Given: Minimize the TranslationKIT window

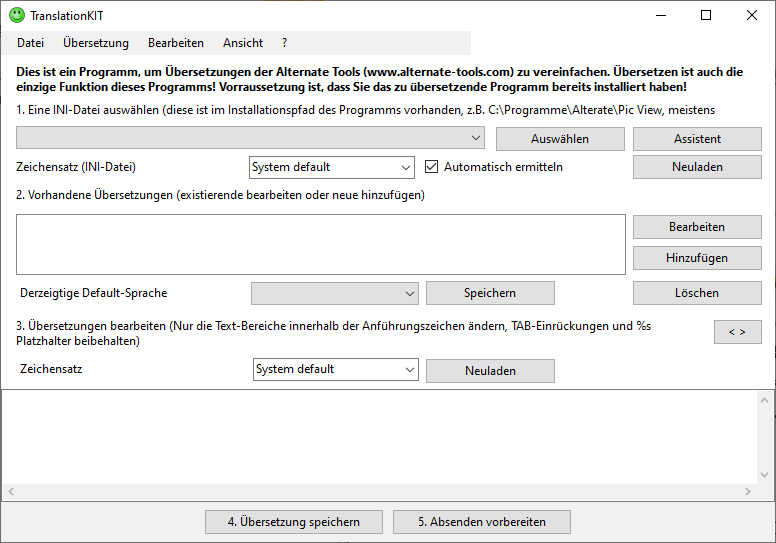Looking at the screenshot, I should 661,15.
